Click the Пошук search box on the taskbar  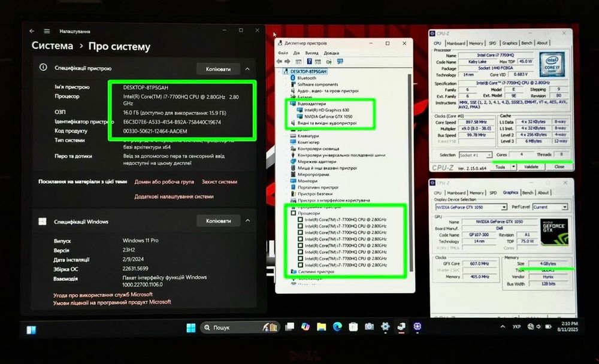pyautogui.click(x=240, y=327)
